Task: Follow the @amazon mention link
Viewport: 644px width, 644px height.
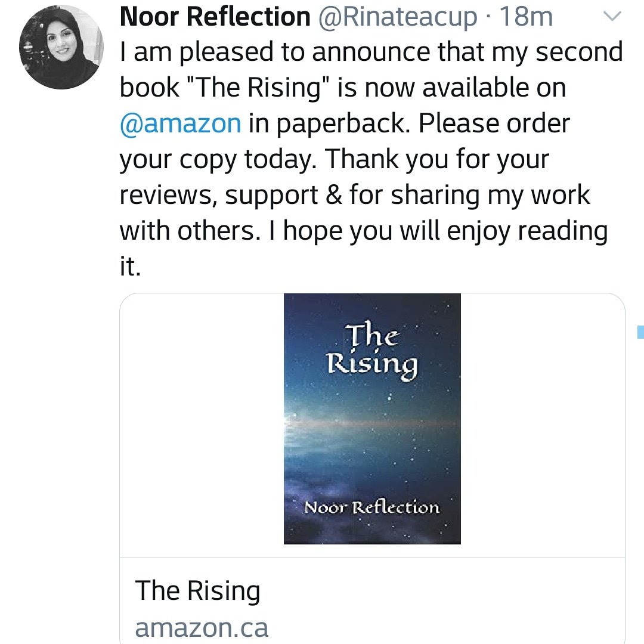Action: click(x=181, y=123)
